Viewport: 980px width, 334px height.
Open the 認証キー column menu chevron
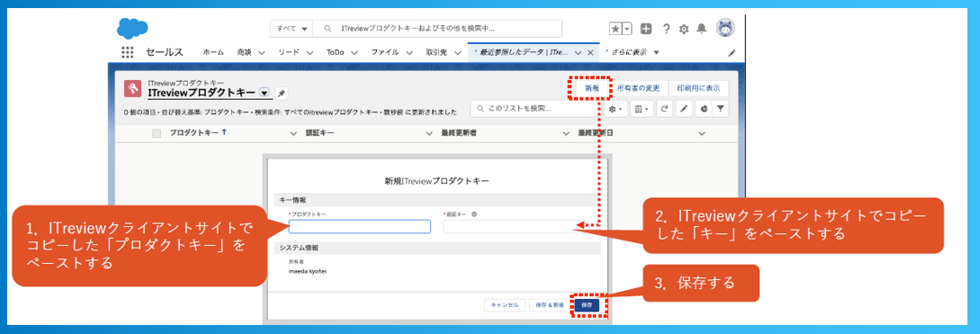click(429, 134)
